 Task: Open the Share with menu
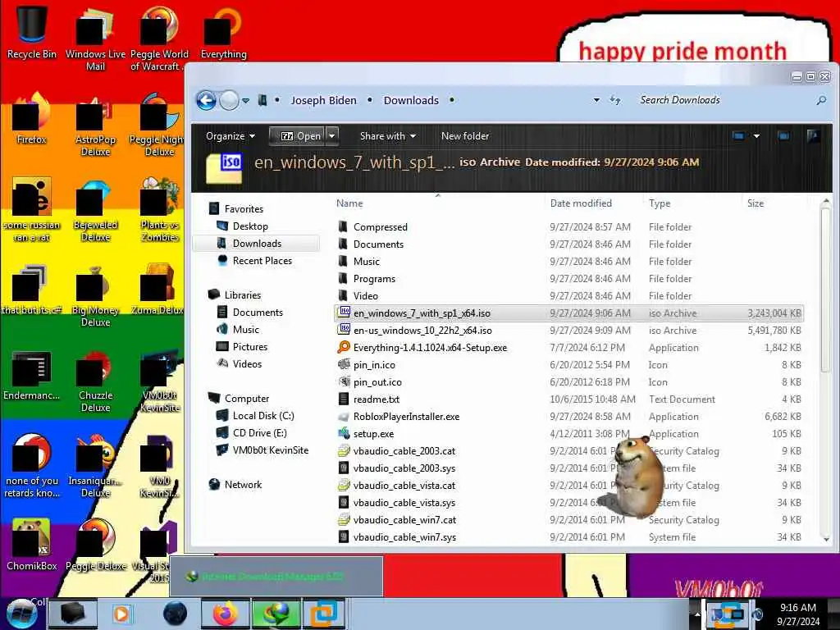click(x=387, y=136)
